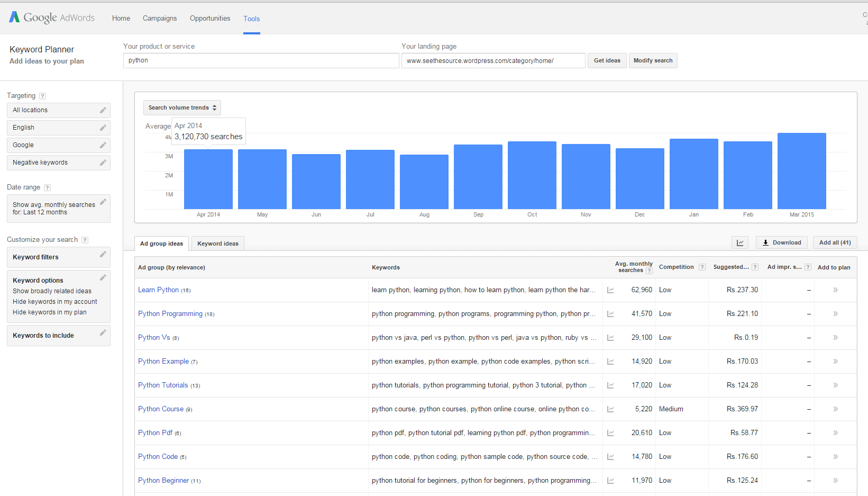Click the Get ideas button

tap(607, 60)
